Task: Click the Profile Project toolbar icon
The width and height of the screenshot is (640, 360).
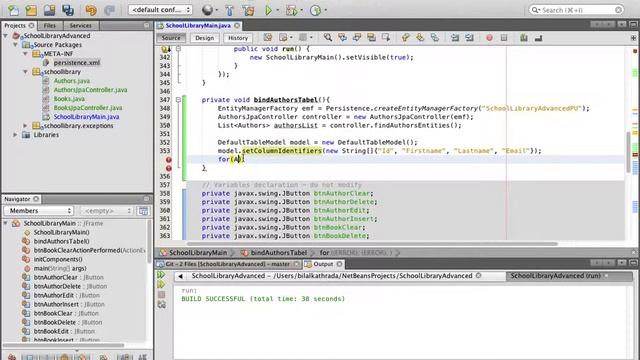Action: (x=315, y=10)
